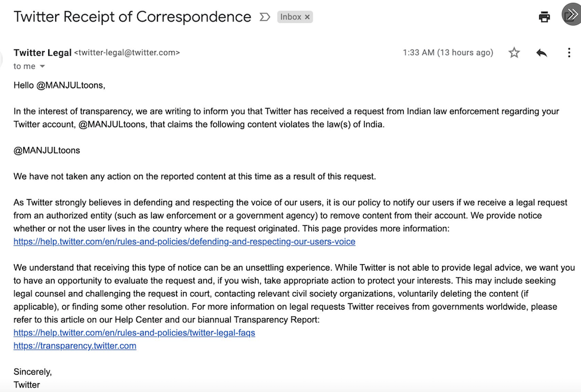This screenshot has width=581, height=392.
Task: Click the standalone @MANJULtoons line
Action: point(46,150)
